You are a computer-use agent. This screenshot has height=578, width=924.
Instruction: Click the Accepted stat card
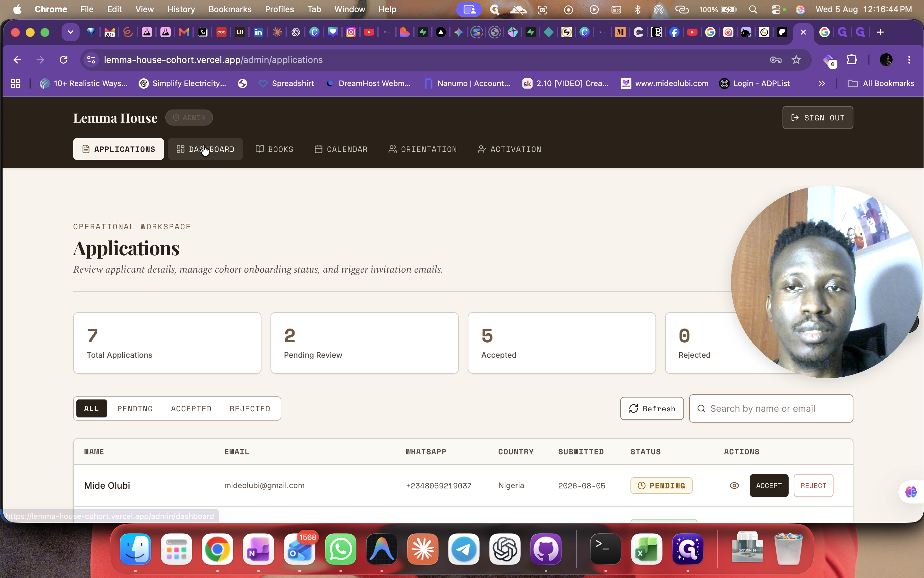(562, 343)
